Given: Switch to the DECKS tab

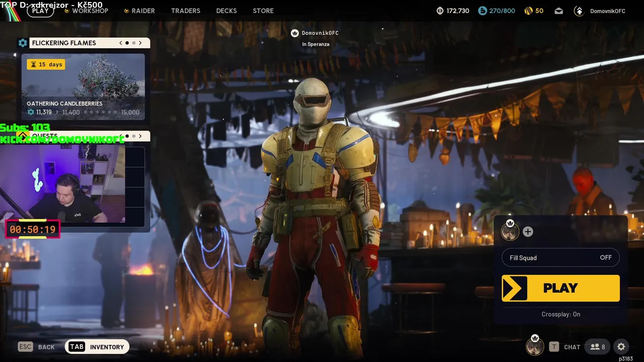Looking at the screenshot, I should pyautogui.click(x=226, y=11).
